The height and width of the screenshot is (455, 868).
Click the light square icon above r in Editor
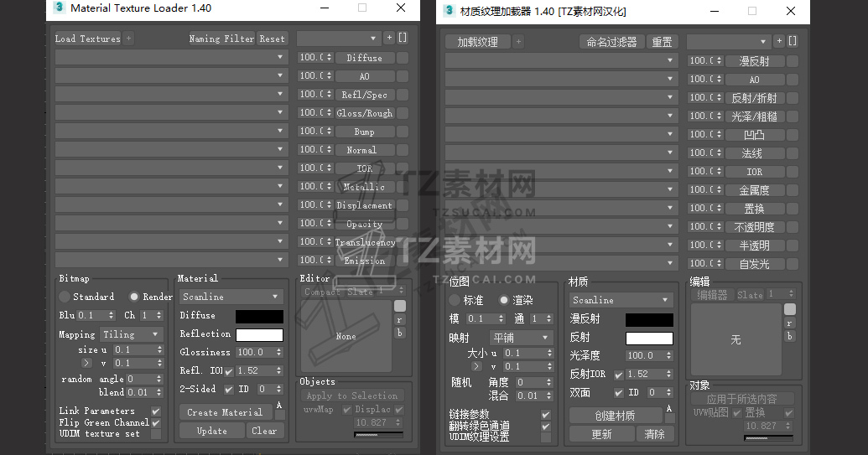[400, 306]
